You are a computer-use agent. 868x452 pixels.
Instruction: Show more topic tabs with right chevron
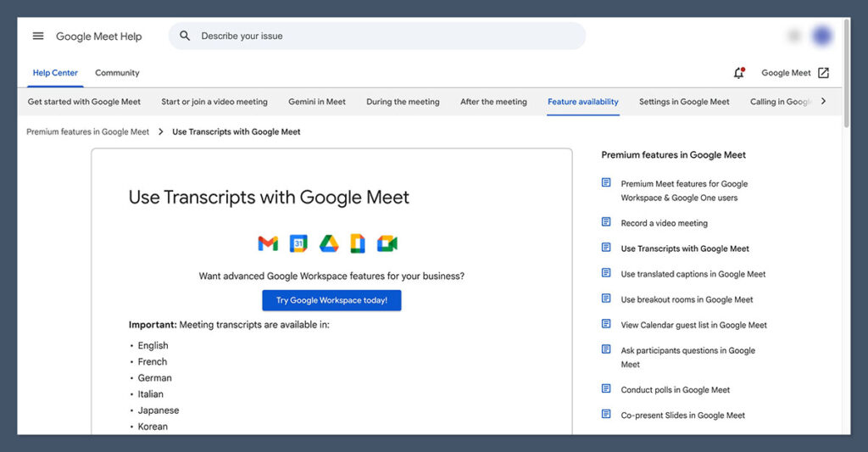pyautogui.click(x=824, y=102)
